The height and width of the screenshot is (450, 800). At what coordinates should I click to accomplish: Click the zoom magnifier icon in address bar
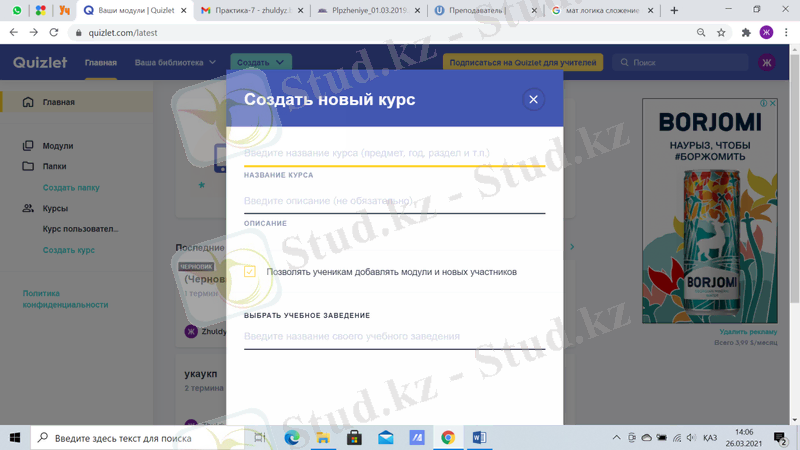(701, 33)
